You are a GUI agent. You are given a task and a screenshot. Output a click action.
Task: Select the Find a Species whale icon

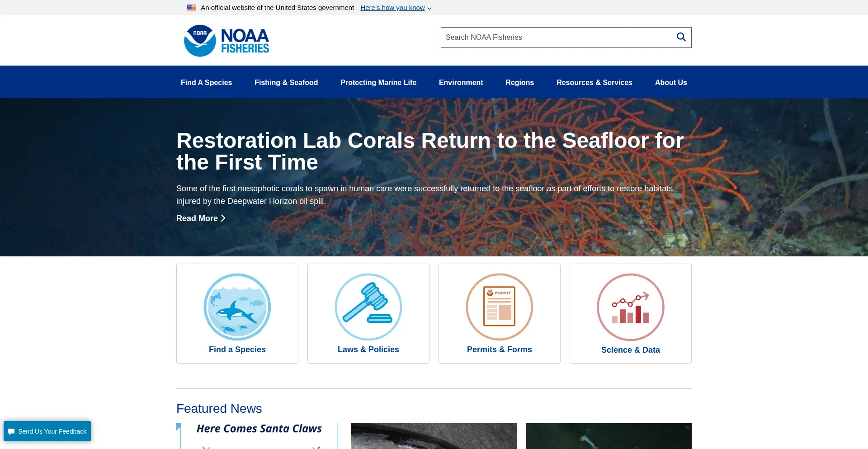[x=237, y=307]
